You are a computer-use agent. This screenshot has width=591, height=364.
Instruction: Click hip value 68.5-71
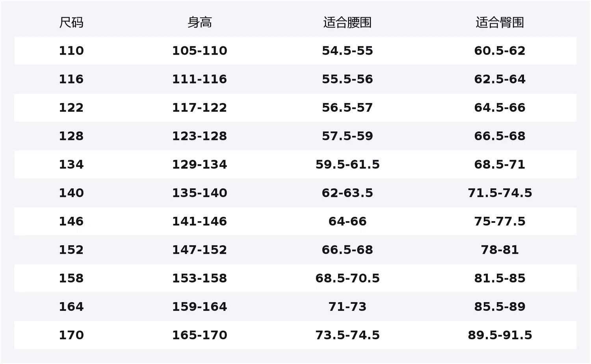pos(500,164)
